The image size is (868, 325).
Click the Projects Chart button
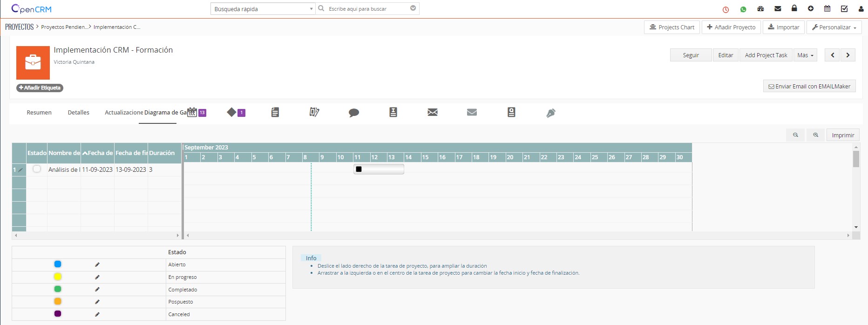[672, 27]
